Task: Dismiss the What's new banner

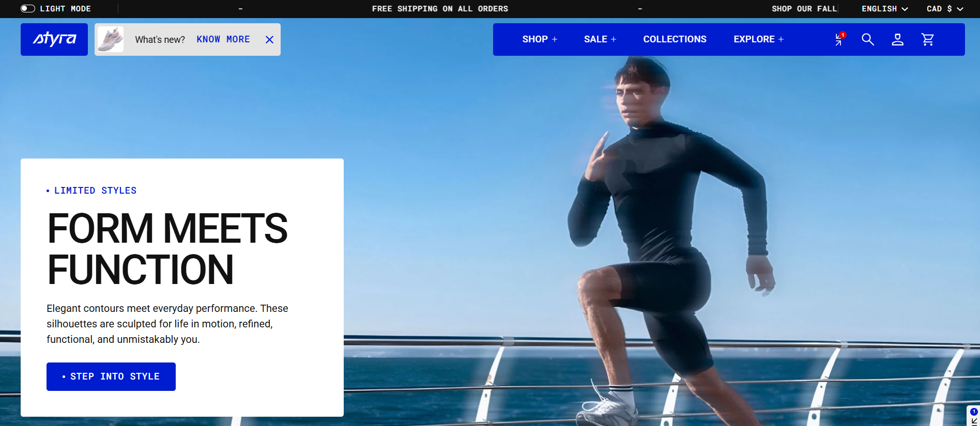Action: click(x=269, y=40)
